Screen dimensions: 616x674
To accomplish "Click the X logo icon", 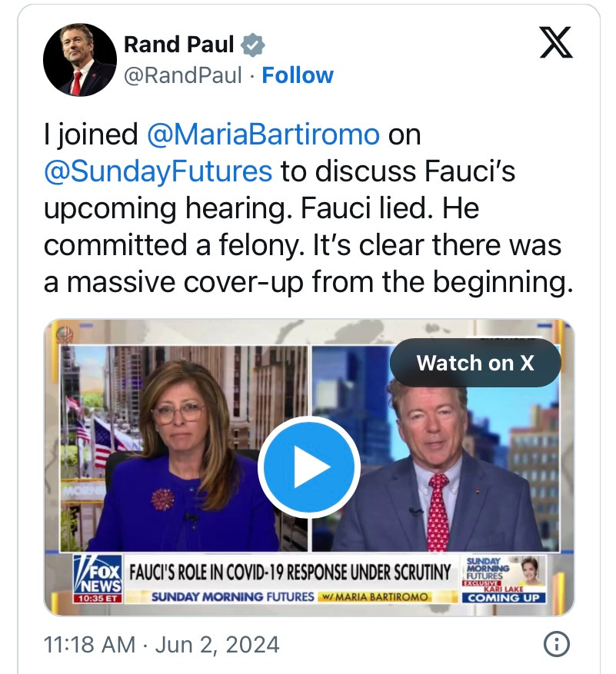I will coord(556,42).
